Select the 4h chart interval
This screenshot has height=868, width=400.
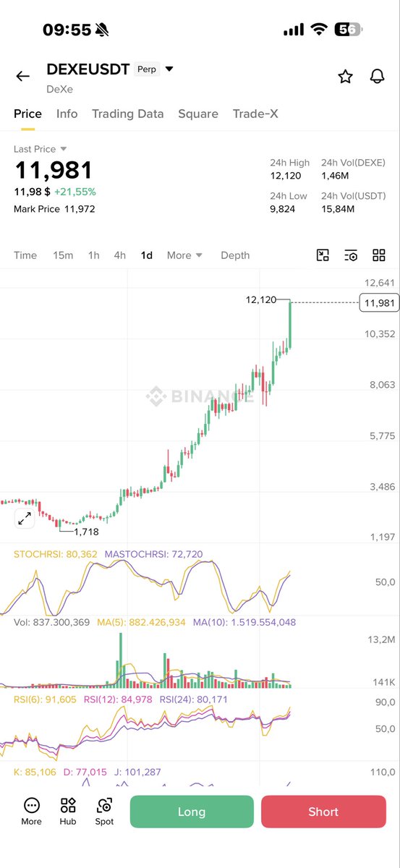click(120, 255)
